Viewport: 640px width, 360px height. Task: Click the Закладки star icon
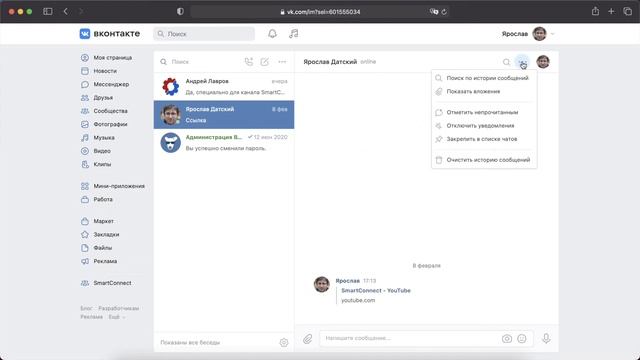pyautogui.click(x=84, y=235)
